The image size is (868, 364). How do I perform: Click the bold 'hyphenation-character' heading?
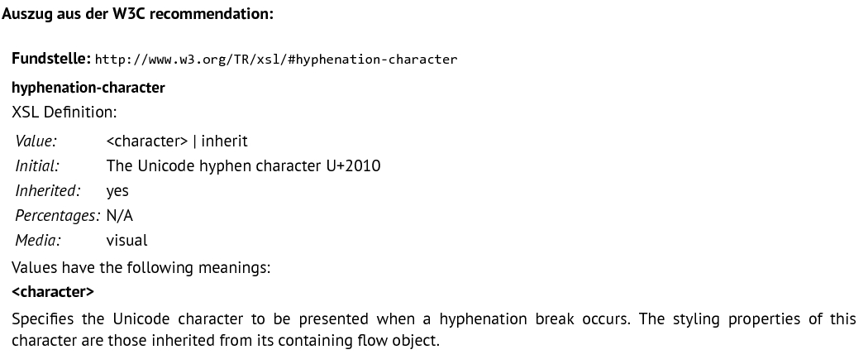tap(88, 88)
